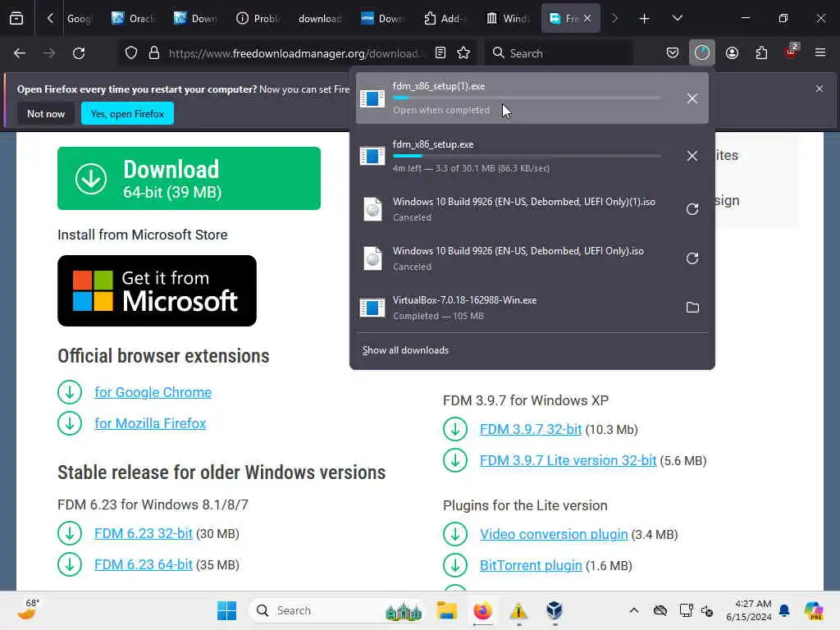Viewport: 840px width, 630px height.
Task: Open the Firefox account menu
Action: (732, 53)
